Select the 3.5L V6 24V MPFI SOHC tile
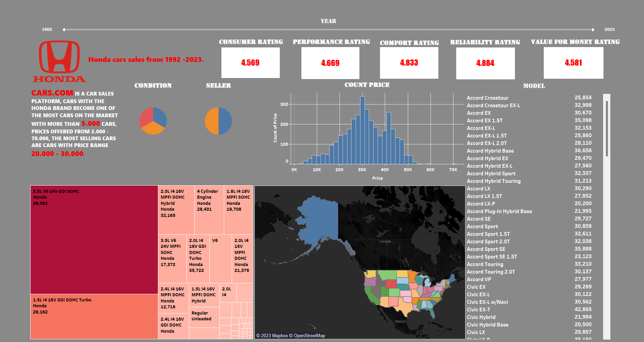Viewport: 644px width, 342px height. 172,259
